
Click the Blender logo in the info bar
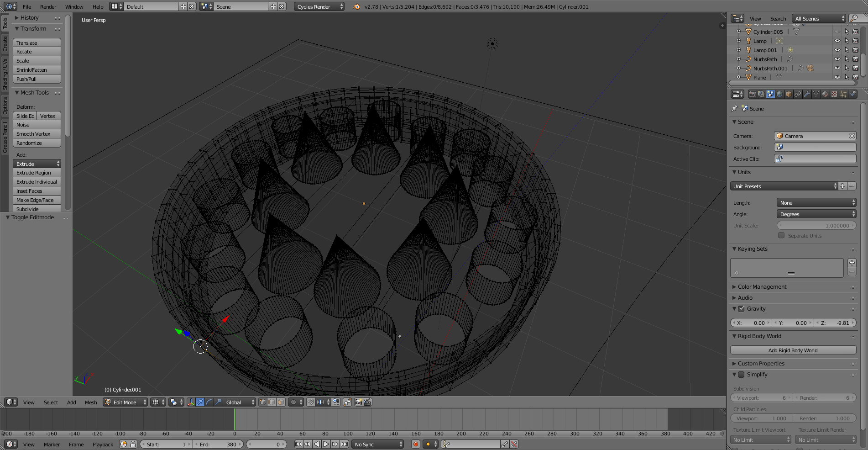[356, 6]
